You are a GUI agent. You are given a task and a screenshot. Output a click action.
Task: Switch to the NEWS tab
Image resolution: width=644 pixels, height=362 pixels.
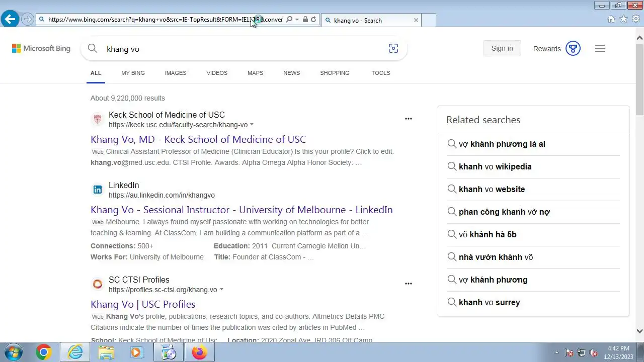pos(291,73)
